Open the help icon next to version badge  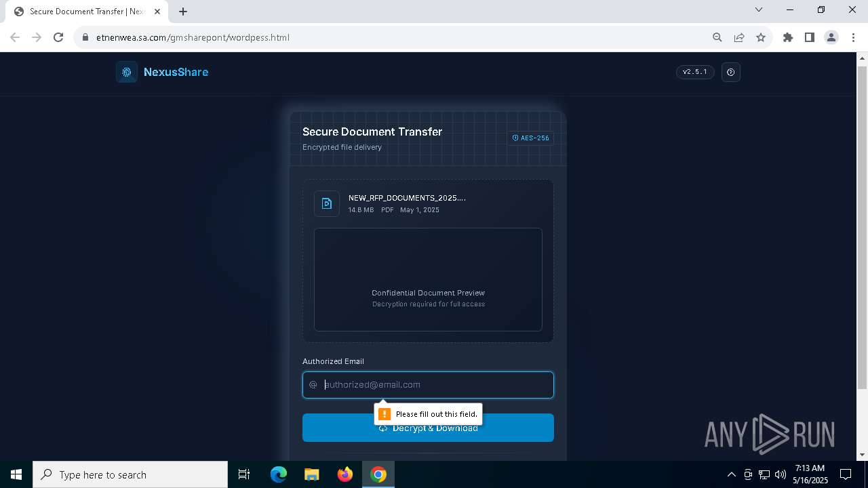tap(731, 72)
